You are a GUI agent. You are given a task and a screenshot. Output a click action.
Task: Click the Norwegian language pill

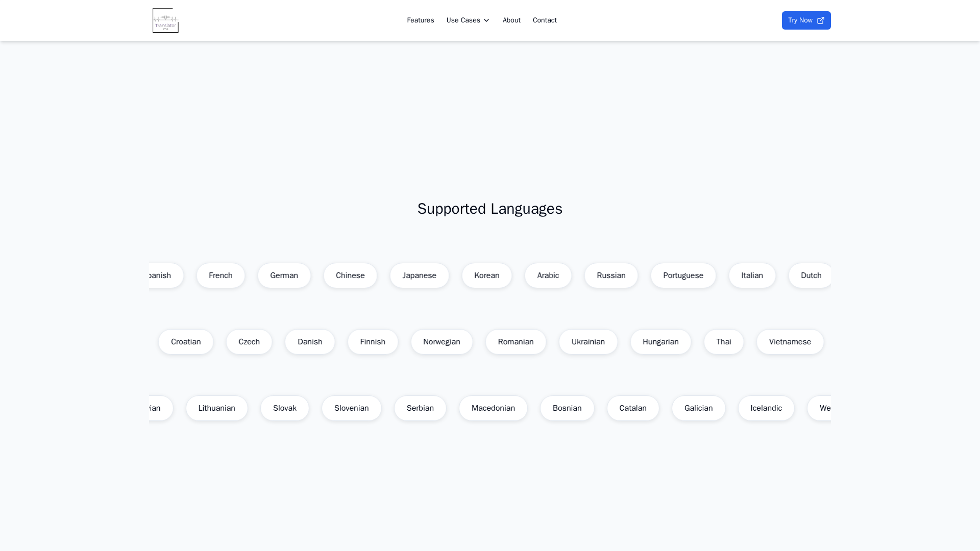pos(442,342)
